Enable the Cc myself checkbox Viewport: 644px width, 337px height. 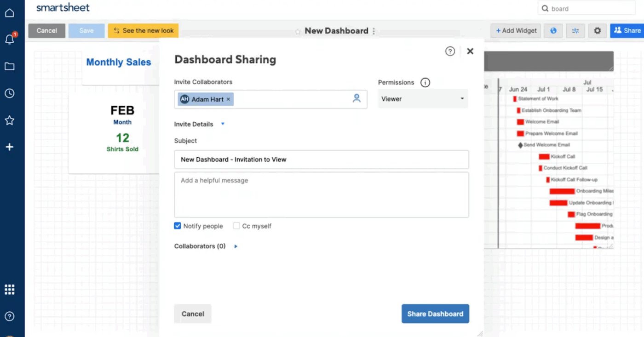[x=236, y=226]
